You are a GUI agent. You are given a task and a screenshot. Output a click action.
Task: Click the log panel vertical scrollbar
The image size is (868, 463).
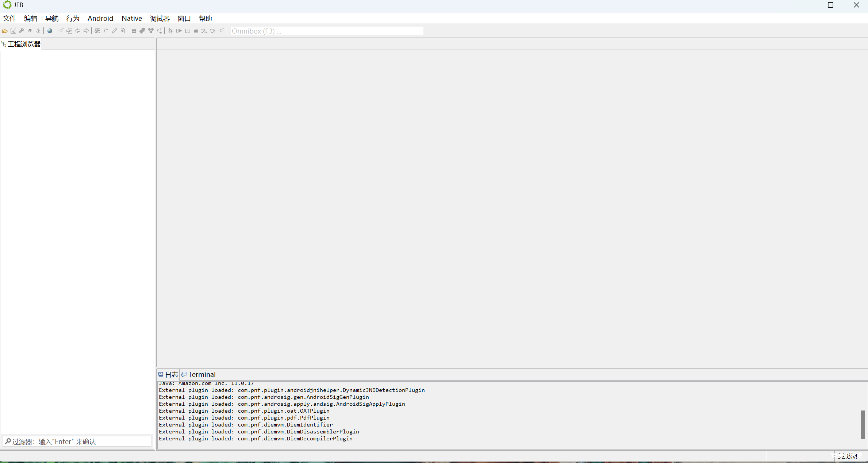(x=862, y=425)
